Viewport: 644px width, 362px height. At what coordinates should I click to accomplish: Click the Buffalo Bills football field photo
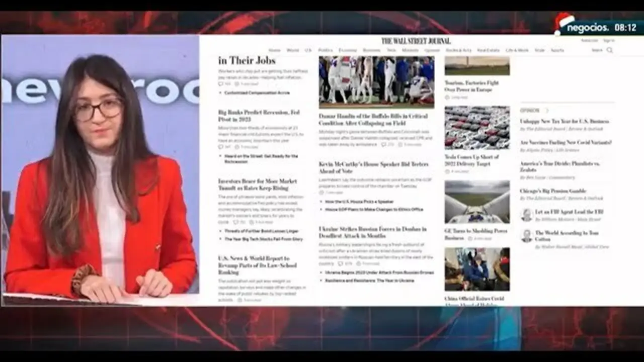click(376, 82)
